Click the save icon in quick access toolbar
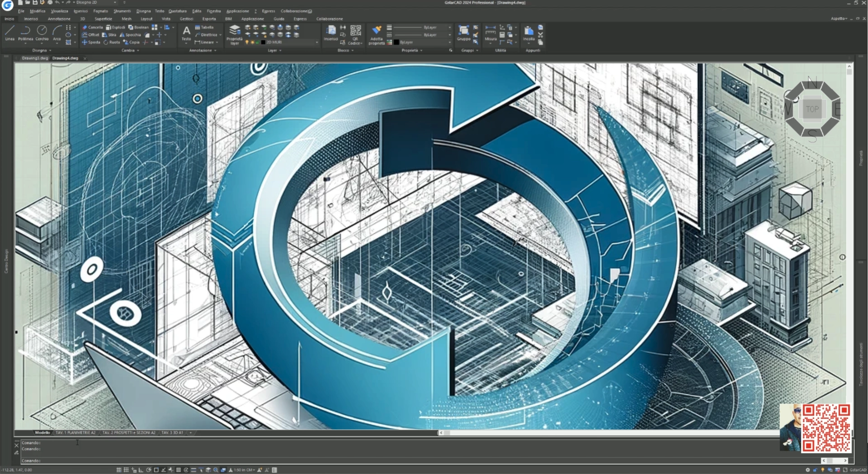The width and height of the screenshot is (868, 474). tap(35, 2)
